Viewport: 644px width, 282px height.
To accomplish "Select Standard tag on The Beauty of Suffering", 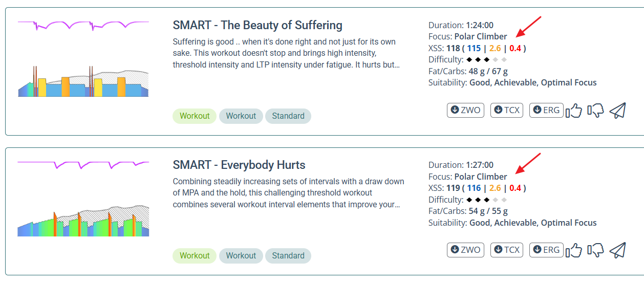I will pyautogui.click(x=288, y=116).
